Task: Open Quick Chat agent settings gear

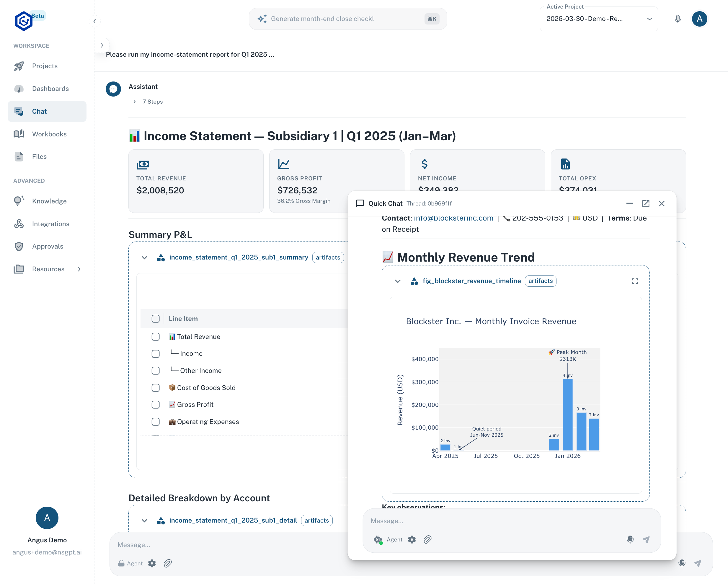Action: point(412,539)
